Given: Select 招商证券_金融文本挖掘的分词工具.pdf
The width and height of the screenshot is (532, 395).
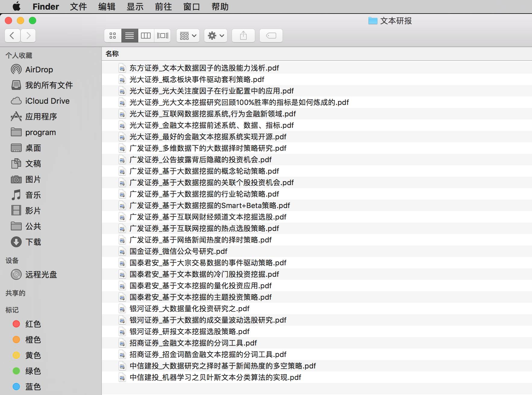Looking at the screenshot, I should [317, 343].
